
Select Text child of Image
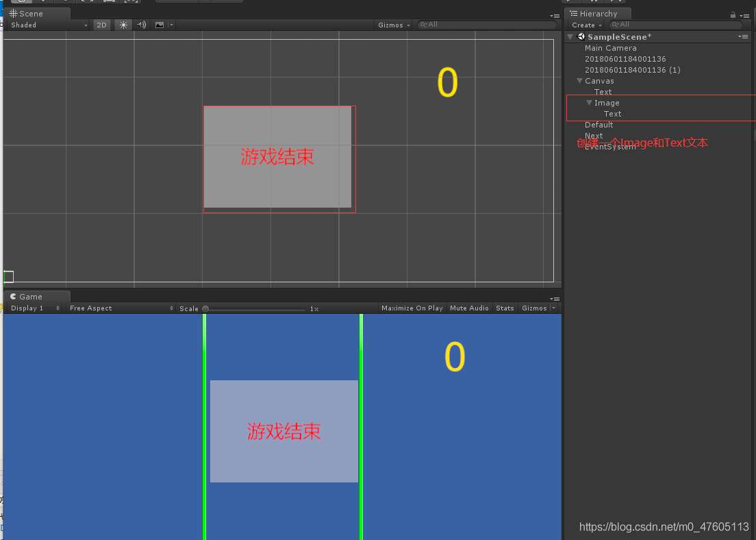click(612, 114)
